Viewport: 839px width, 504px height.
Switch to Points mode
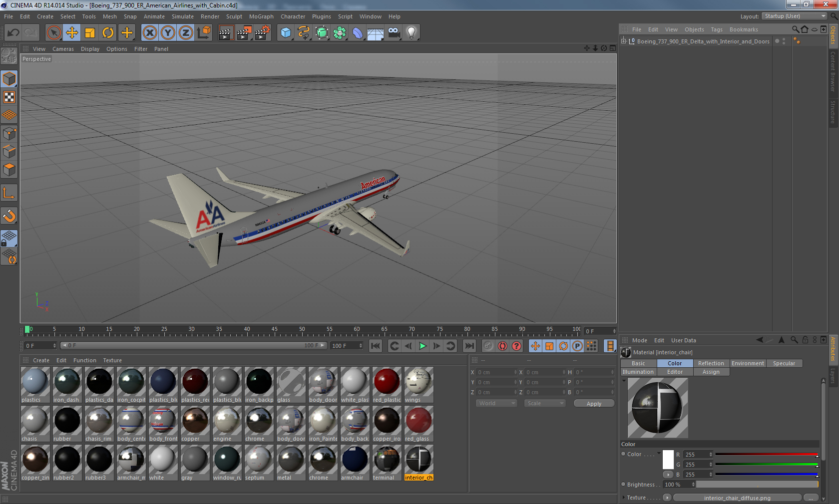(9, 133)
